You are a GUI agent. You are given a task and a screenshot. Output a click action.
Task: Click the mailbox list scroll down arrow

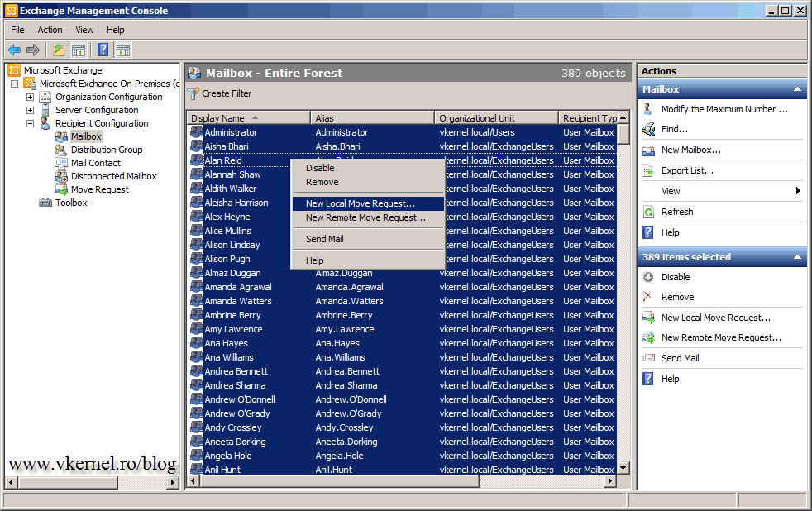click(x=623, y=467)
